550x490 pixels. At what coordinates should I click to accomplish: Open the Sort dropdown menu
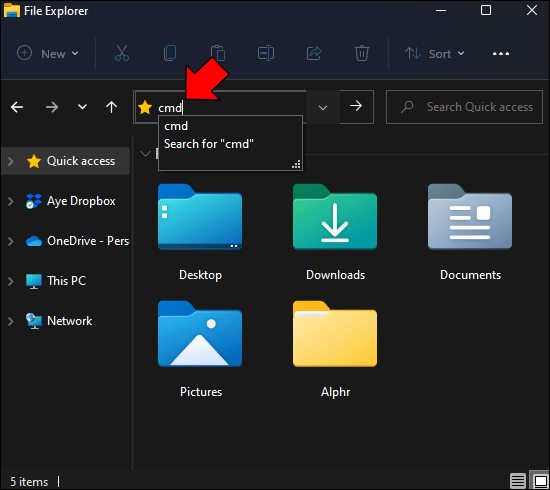point(434,54)
